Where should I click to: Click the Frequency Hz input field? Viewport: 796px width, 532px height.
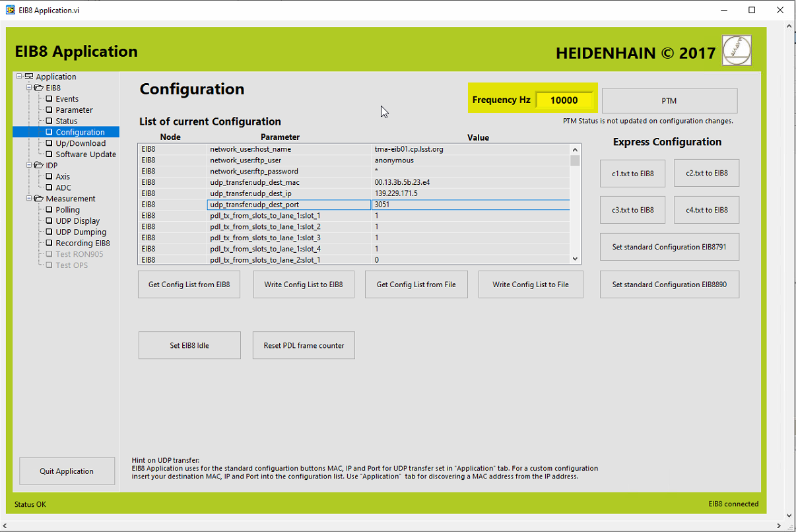pyautogui.click(x=564, y=100)
